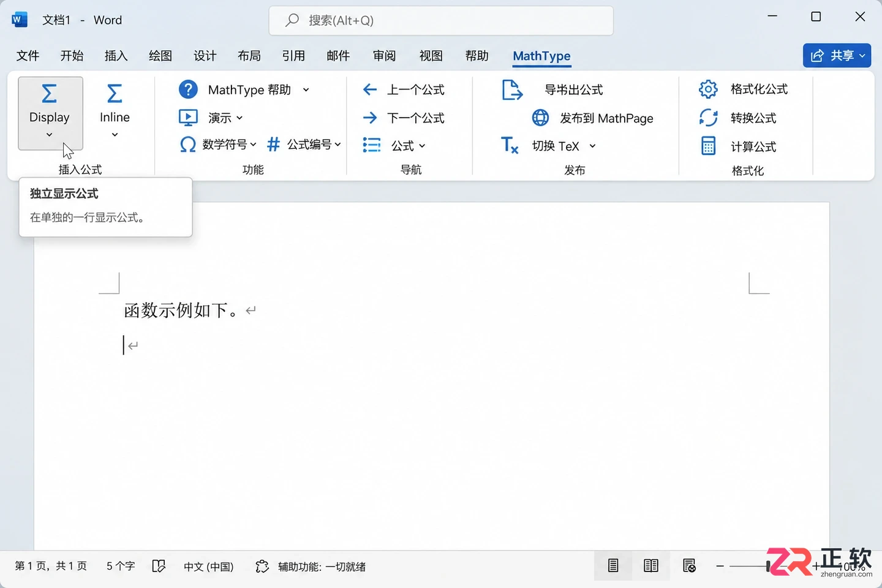The width and height of the screenshot is (882, 588).
Task: Click 格式化公式 label
Action: click(759, 89)
